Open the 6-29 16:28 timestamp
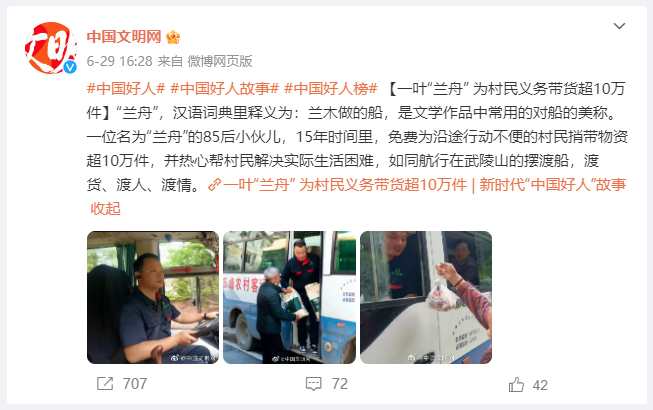The image size is (653, 410). tap(120, 61)
